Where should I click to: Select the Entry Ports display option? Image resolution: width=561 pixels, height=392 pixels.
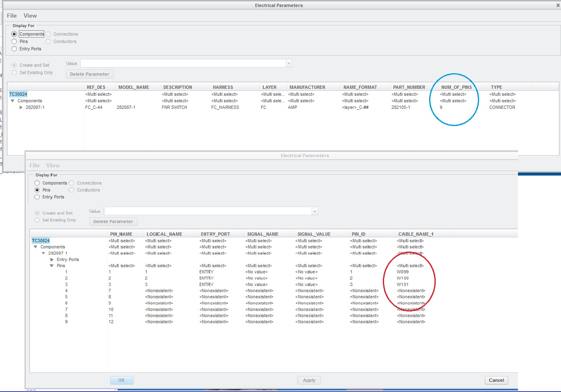(37, 197)
